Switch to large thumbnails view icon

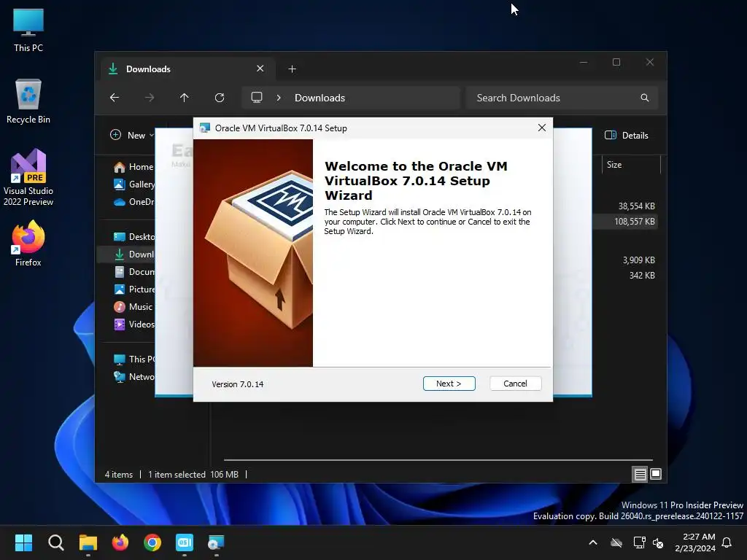[x=656, y=474]
